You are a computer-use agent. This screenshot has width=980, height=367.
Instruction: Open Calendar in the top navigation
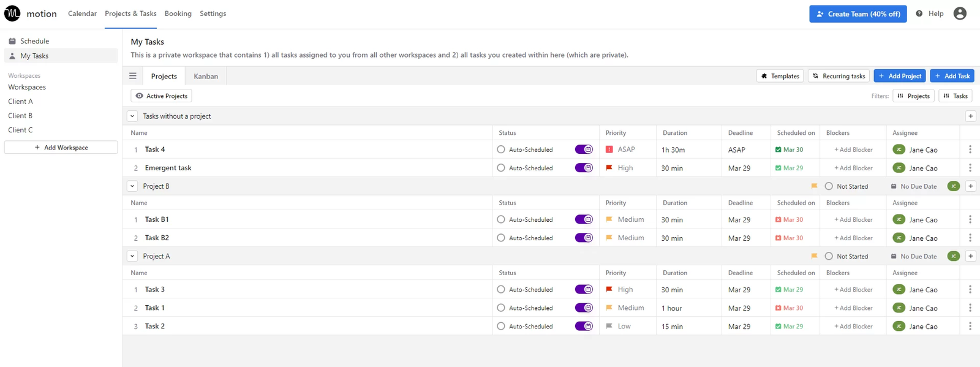pyautogui.click(x=82, y=13)
